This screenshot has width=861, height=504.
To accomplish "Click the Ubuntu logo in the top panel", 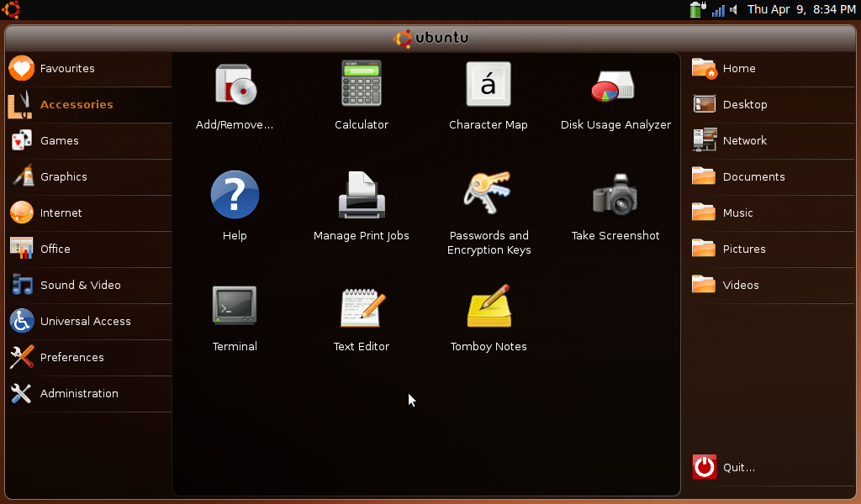I will [x=11, y=9].
